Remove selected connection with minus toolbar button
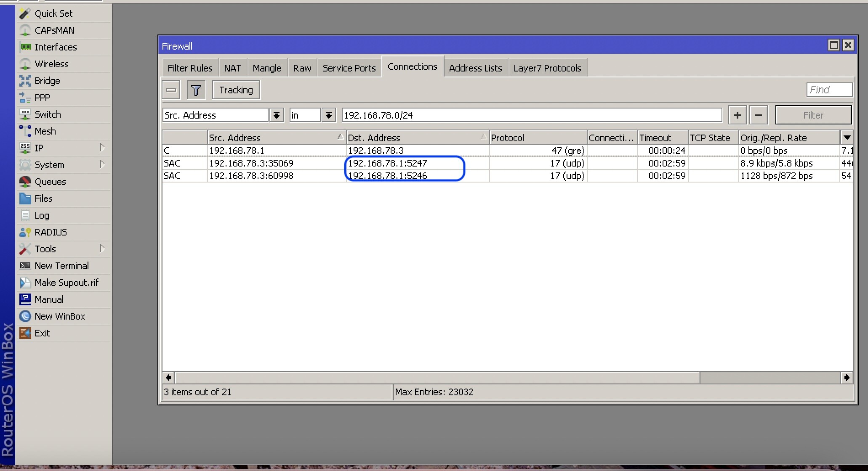Image resolution: width=868 pixels, height=471 pixels. 171,90
